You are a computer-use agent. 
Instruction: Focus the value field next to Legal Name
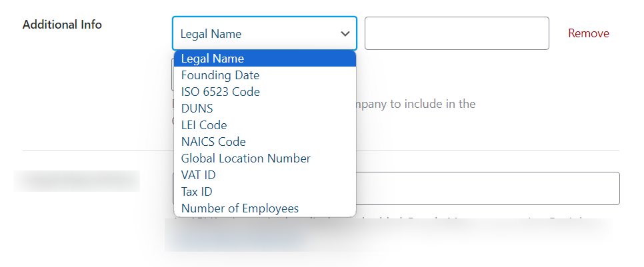coord(457,33)
